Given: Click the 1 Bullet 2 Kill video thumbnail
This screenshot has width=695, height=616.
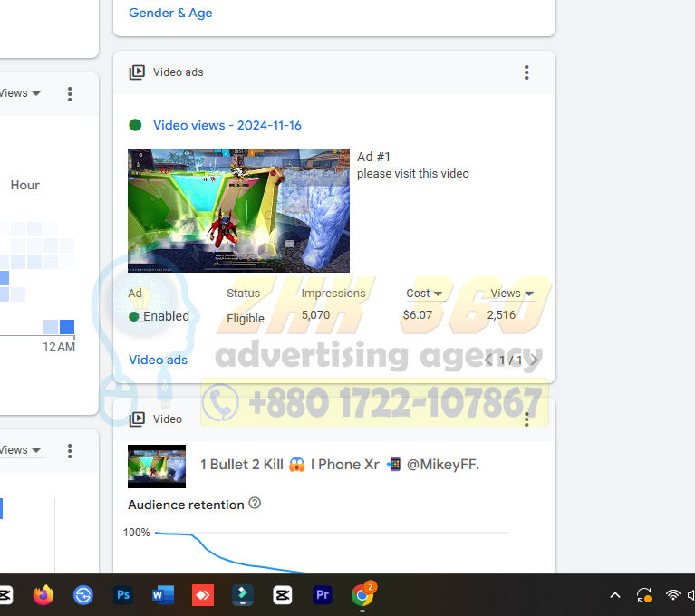Looking at the screenshot, I should click(157, 467).
